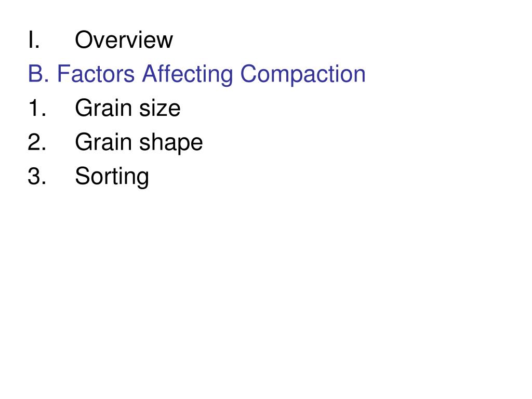Click the B. letter before Factors
The image size is (532, 399).
38,74
